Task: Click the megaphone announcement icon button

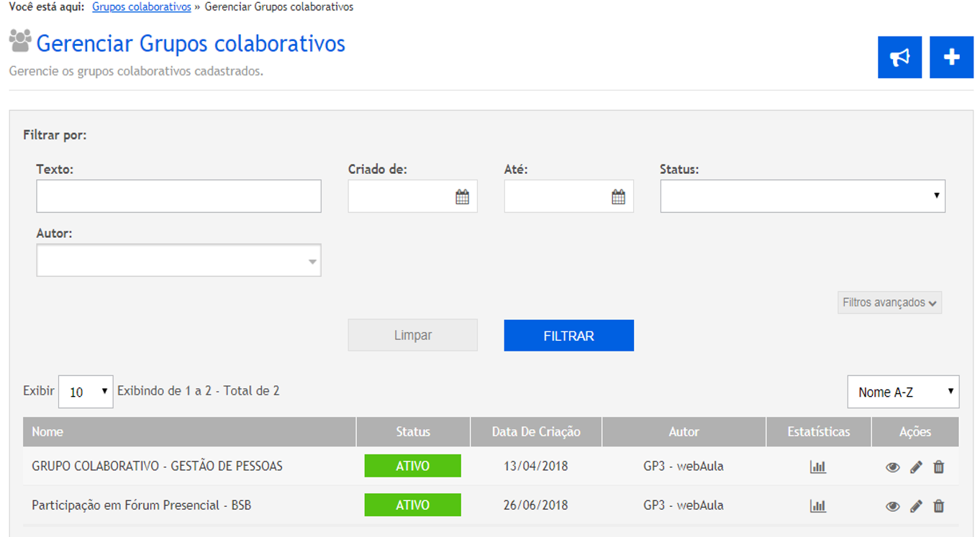Action: click(899, 58)
